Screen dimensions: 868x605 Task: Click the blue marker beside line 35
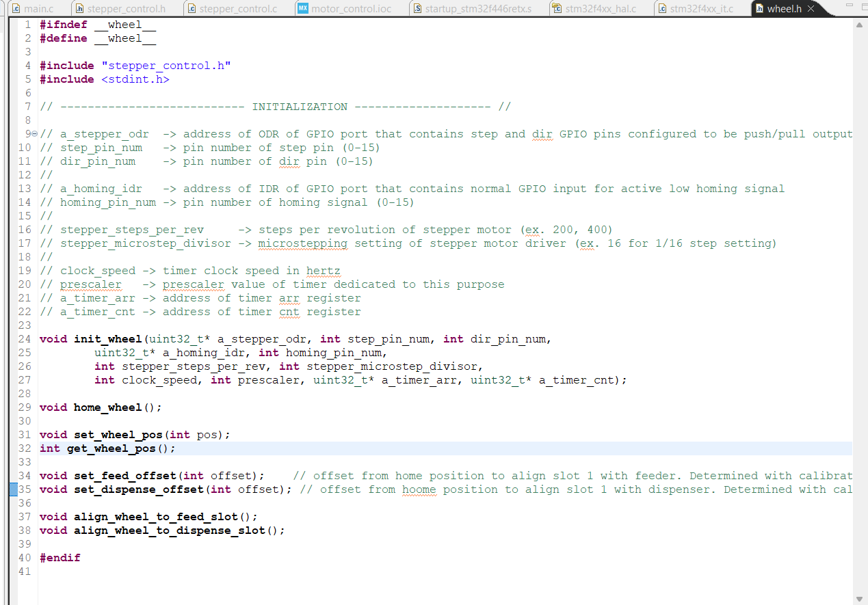(x=13, y=489)
